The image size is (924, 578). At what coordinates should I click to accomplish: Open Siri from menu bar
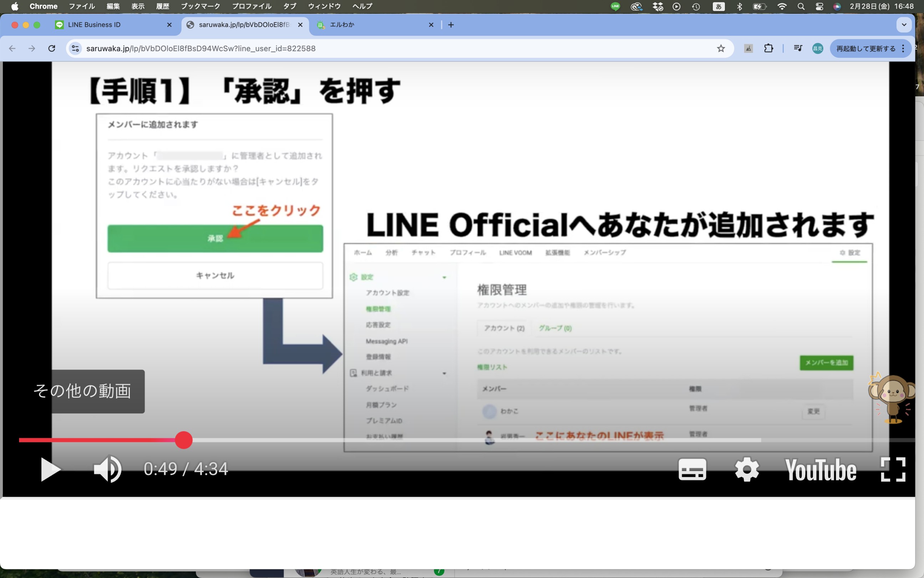pos(837,6)
